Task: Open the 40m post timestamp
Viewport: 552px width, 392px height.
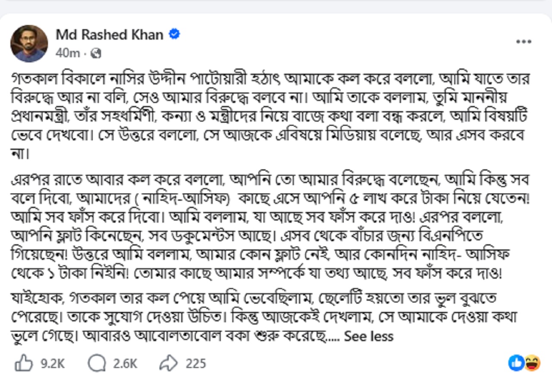Action: (68, 53)
